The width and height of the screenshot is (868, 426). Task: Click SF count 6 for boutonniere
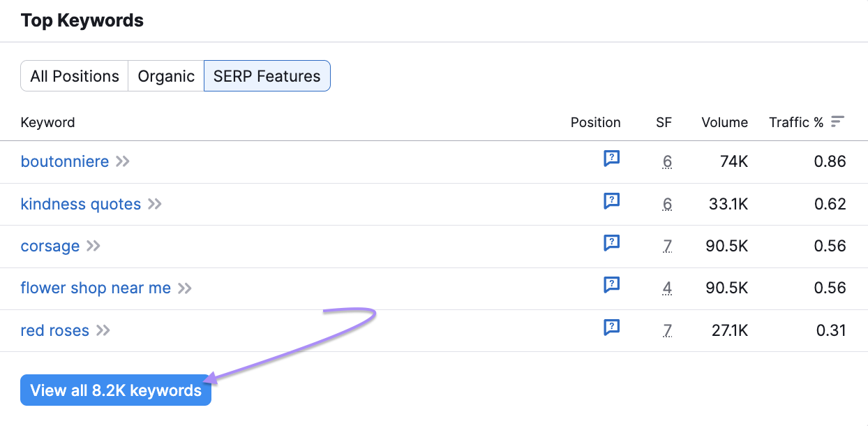pyautogui.click(x=667, y=162)
